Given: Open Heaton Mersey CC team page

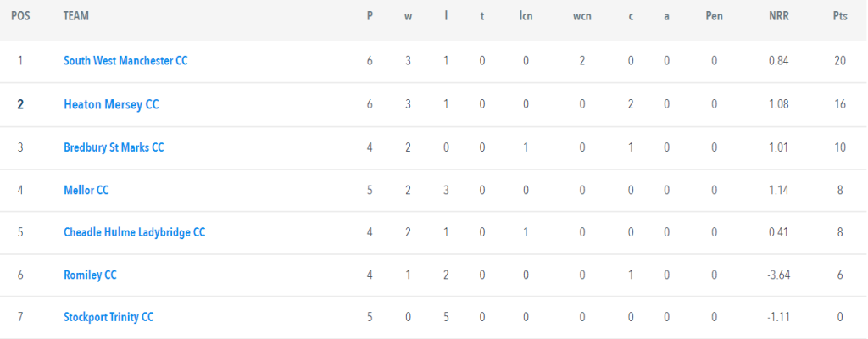Looking at the screenshot, I should pyautogui.click(x=111, y=104).
